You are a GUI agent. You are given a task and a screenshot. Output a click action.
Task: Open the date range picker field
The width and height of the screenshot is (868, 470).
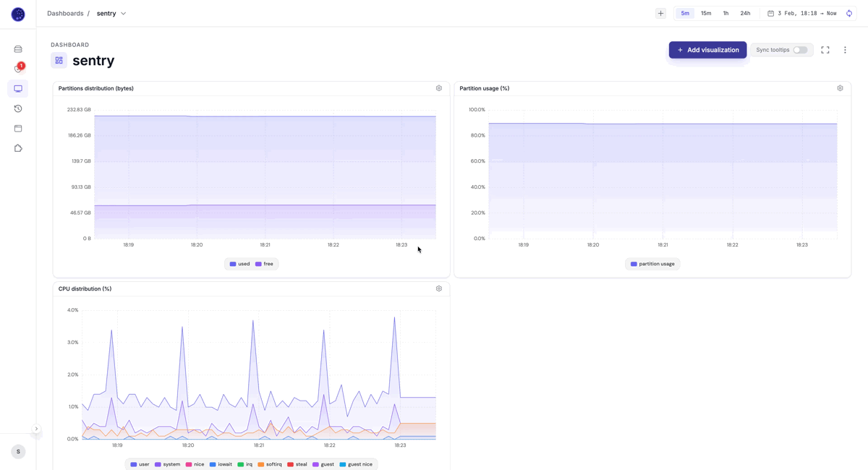click(802, 13)
